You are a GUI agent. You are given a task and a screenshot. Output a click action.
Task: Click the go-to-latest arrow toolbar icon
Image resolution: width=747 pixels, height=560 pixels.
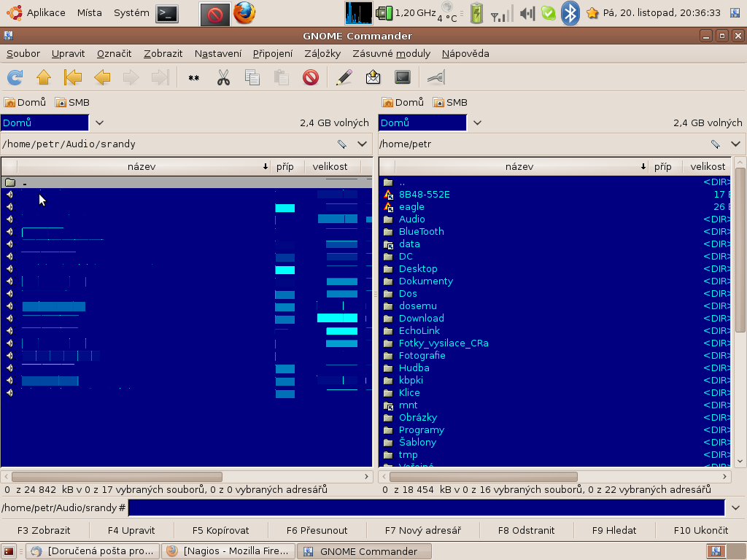[160, 77]
